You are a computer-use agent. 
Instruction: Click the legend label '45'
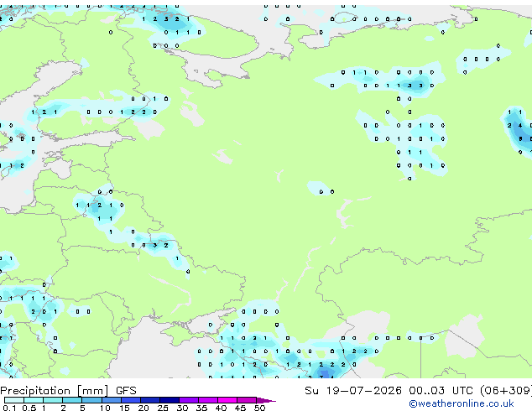pyautogui.click(x=240, y=408)
